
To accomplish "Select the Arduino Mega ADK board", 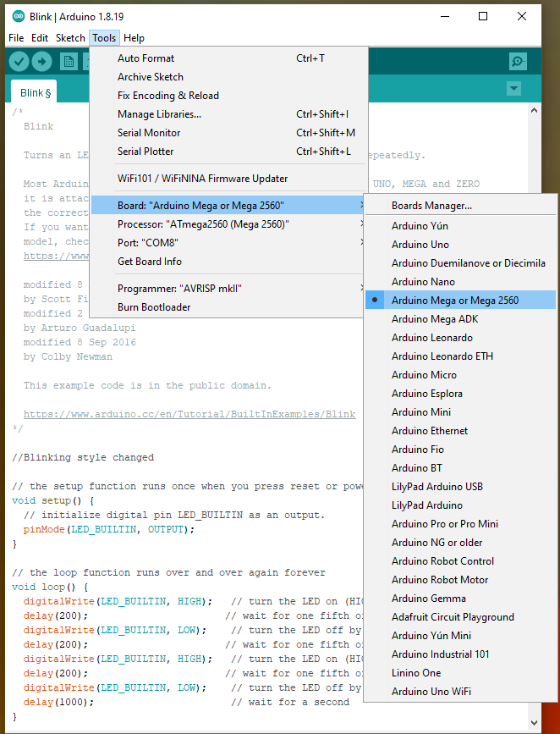I will [x=460, y=319].
